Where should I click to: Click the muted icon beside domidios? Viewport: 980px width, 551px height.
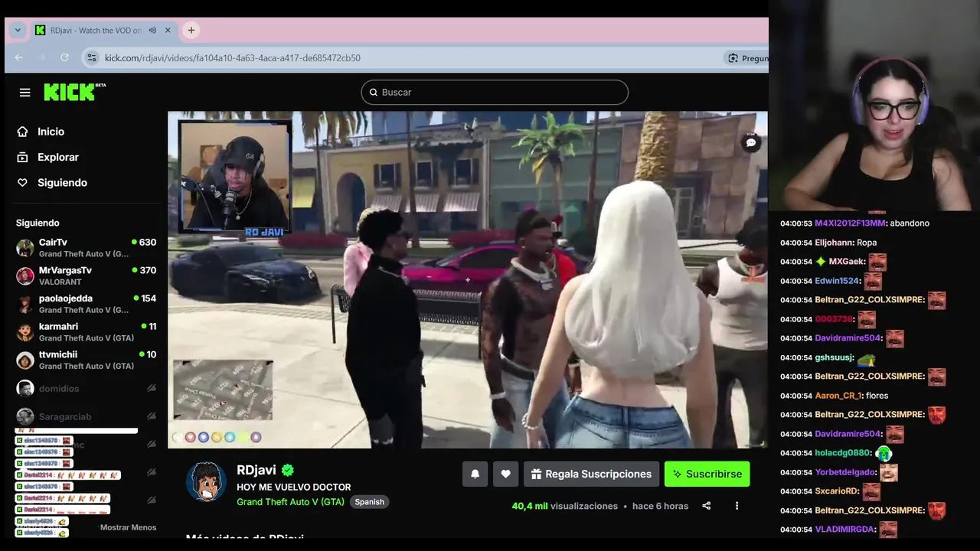152,389
